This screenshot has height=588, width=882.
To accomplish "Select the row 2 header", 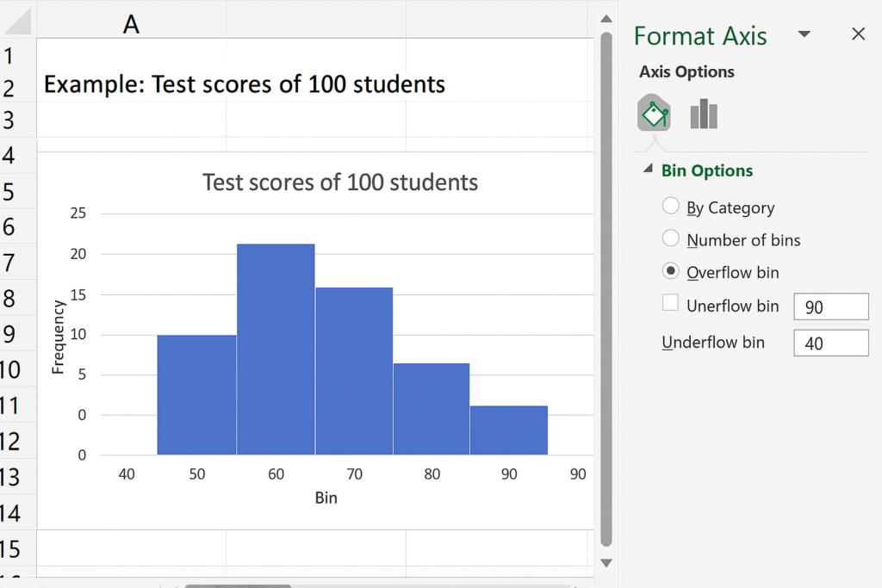I will [x=10, y=89].
